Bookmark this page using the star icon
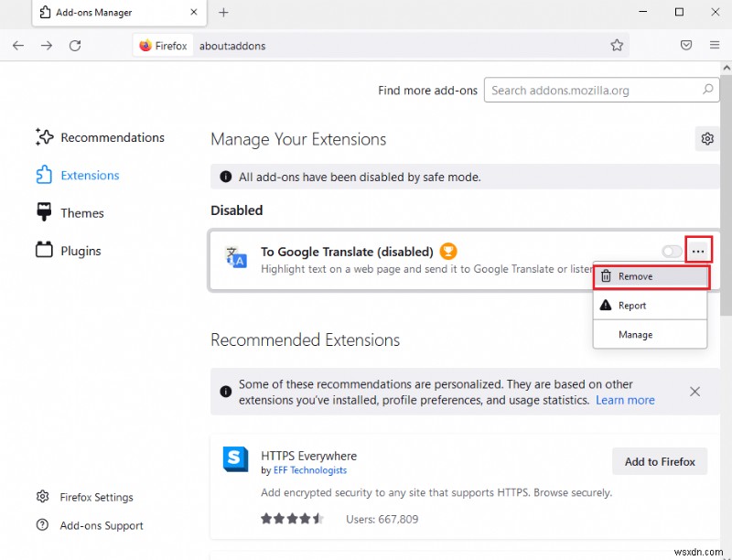The image size is (732, 560). click(x=617, y=45)
